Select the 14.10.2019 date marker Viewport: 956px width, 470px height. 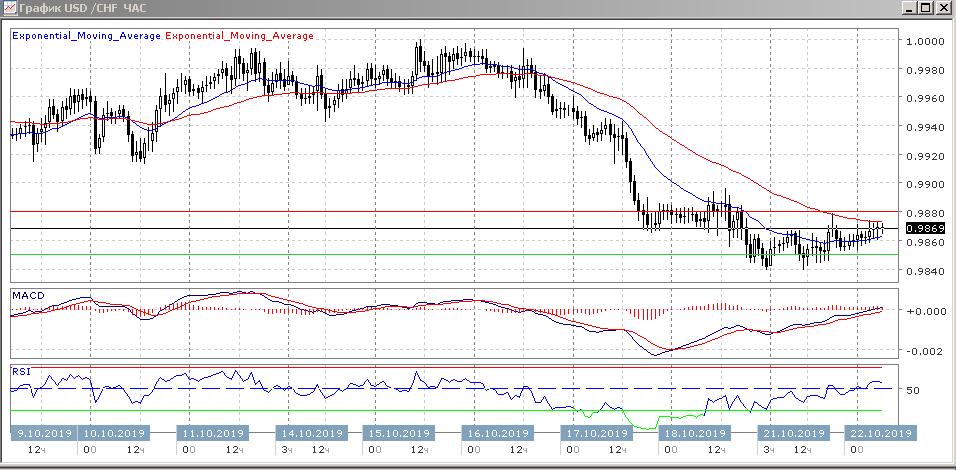307,433
